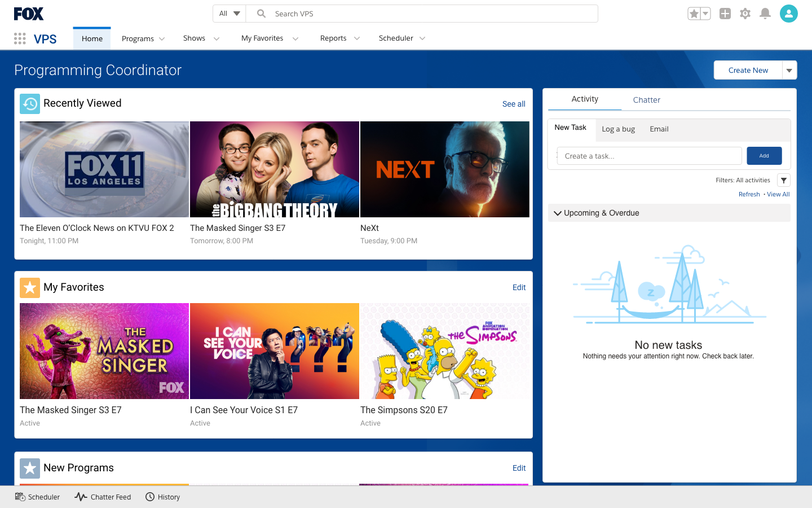Open the user profile avatar
The height and width of the screenshot is (508, 812).
[x=789, y=14]
